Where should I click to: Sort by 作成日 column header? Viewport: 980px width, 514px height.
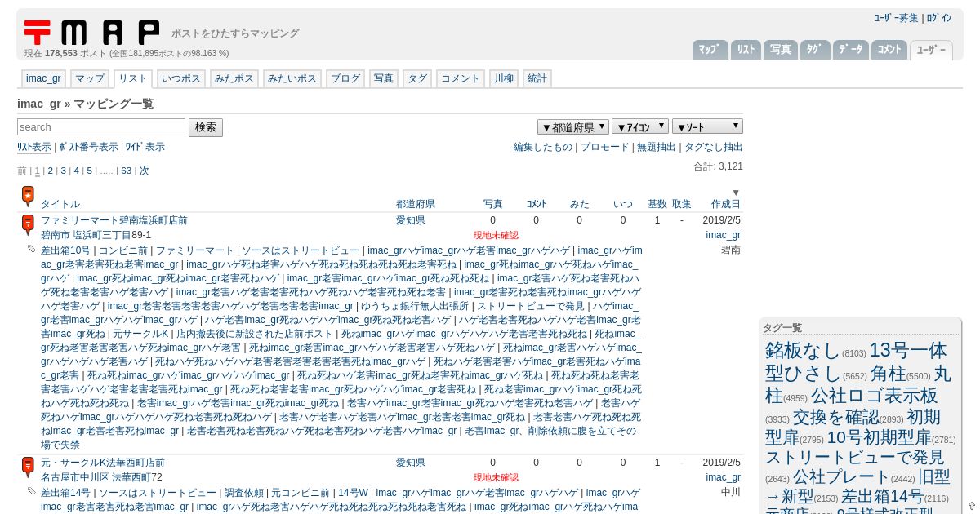click(x=726, y=204)
